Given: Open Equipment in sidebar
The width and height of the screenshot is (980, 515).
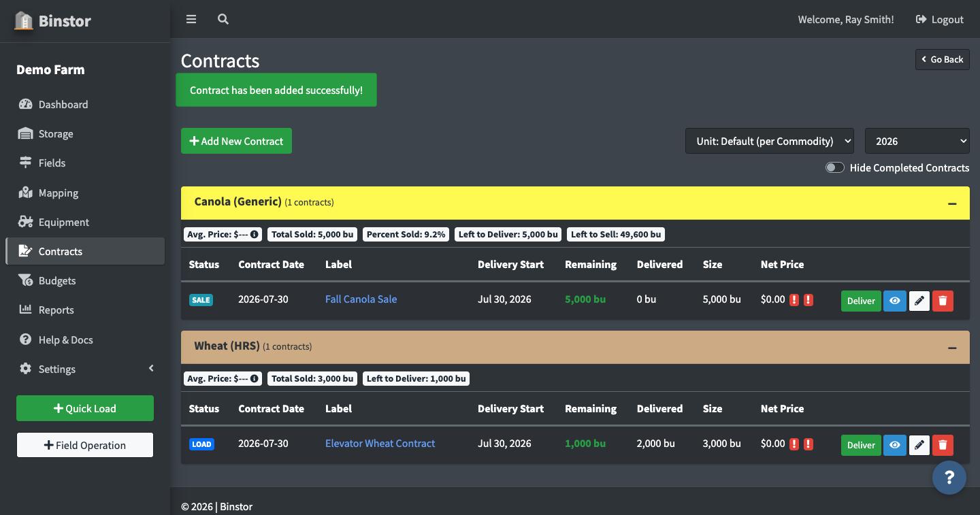Looking at the screenshot, I should (x=85, y=222).
